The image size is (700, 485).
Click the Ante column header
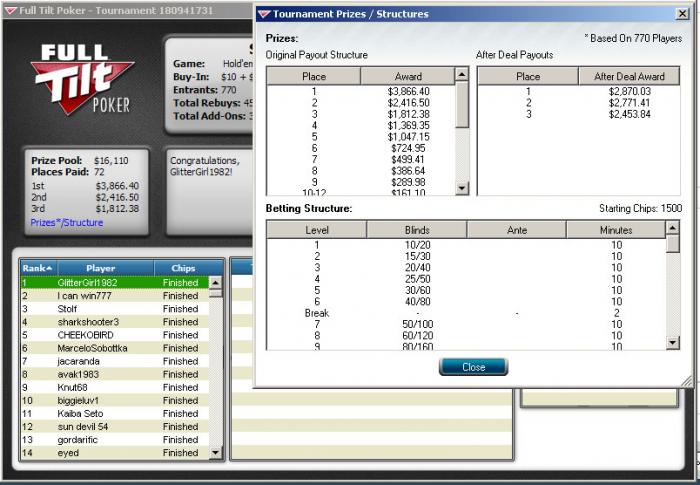pyautogui.click(x=517, y=230)
